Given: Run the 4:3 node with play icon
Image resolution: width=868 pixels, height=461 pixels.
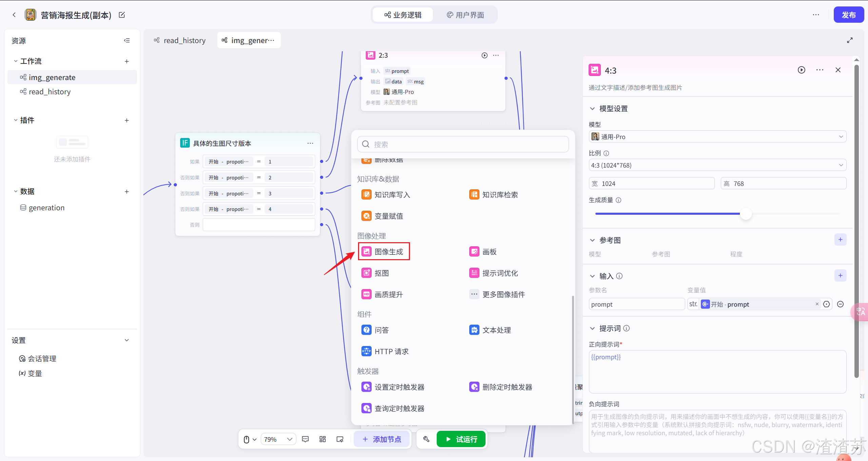Looking at the screenshot, I should click(x=801, y=70).
